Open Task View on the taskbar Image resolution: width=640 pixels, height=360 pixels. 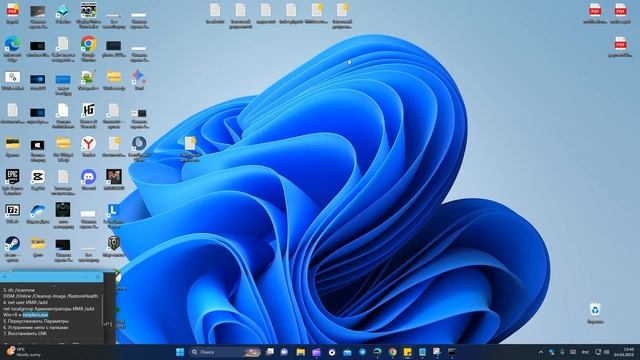(x=270, y=352)
